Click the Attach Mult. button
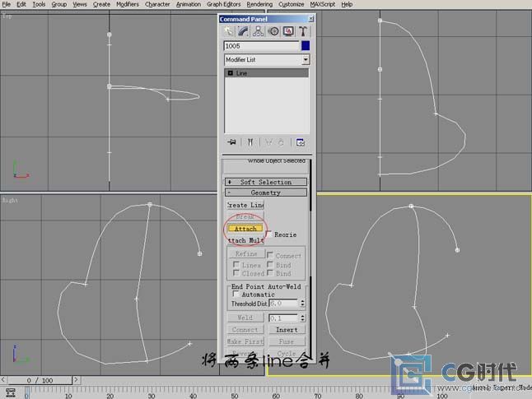This screenshot has width=532, height=399. 245,240
